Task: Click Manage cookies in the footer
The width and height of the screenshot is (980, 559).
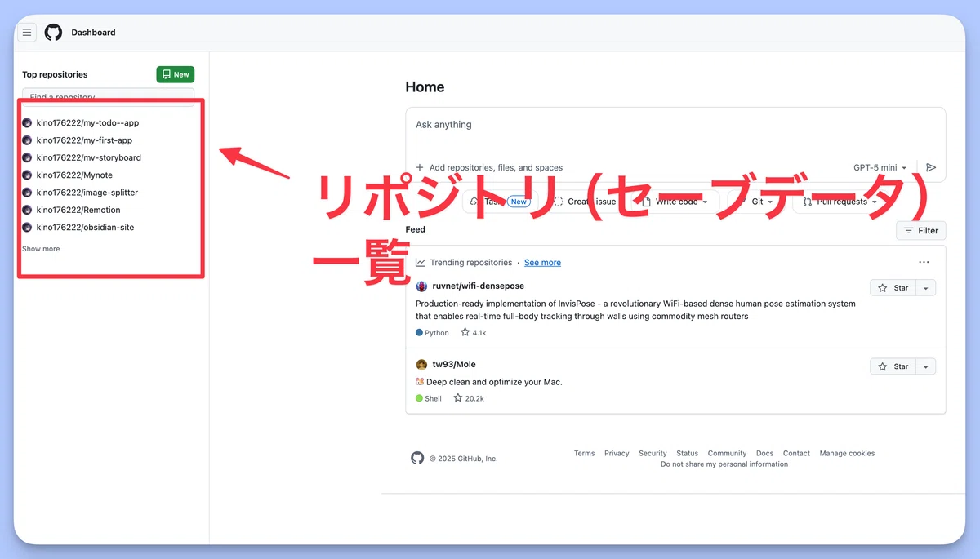Action: coord(847,454)
